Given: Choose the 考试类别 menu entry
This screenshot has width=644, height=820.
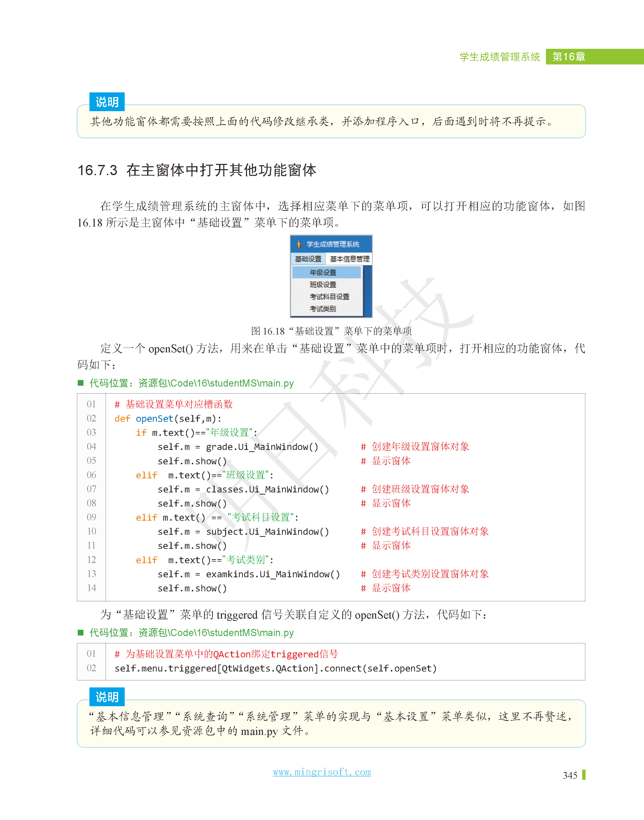Looking at the screenshot, I should [x=323, y=308].
